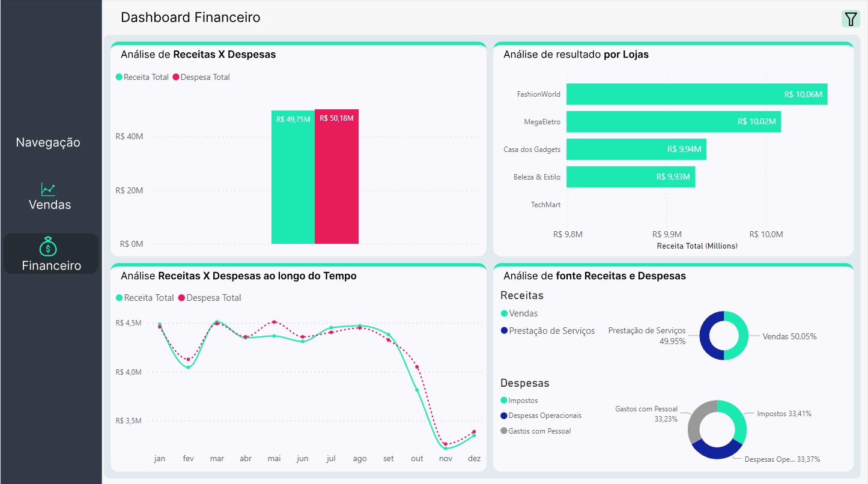Click Despesas Operacionais legend entry
Viewport: 868px width, 484px height.
[x=541, y=416]
